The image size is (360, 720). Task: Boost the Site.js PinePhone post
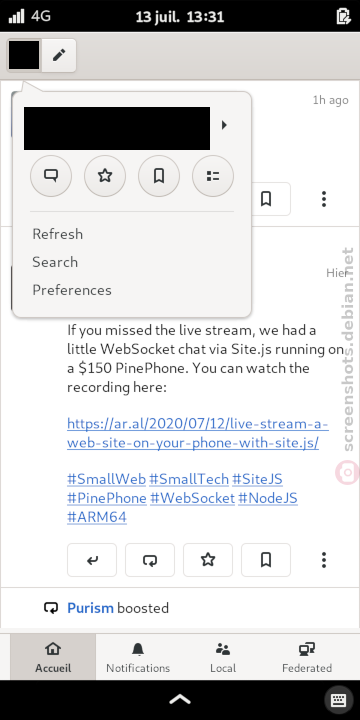pos(150,560)
